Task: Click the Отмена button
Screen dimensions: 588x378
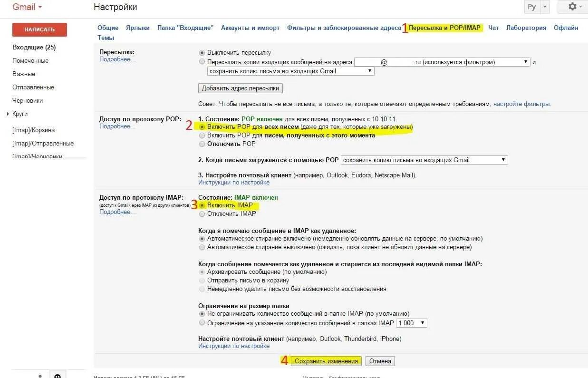Action: tap(380, 361)
